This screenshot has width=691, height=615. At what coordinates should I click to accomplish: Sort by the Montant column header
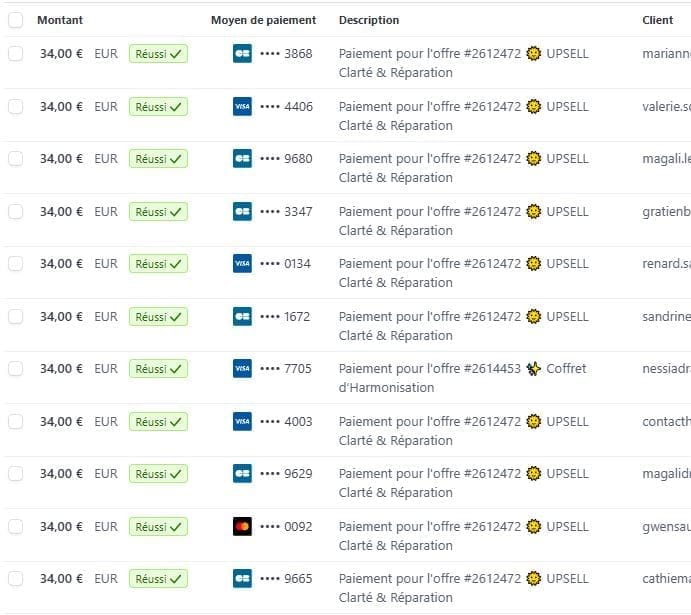coord(60,20)
